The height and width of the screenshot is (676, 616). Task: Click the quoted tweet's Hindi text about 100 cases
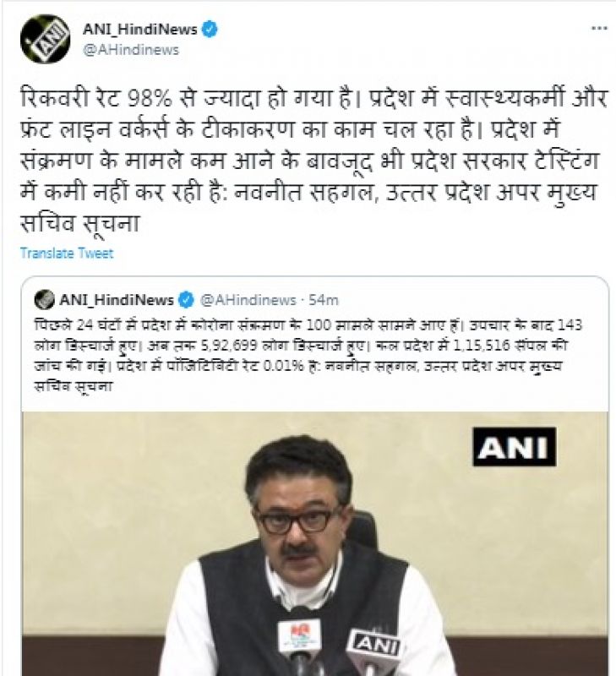[x=308, y=355]
